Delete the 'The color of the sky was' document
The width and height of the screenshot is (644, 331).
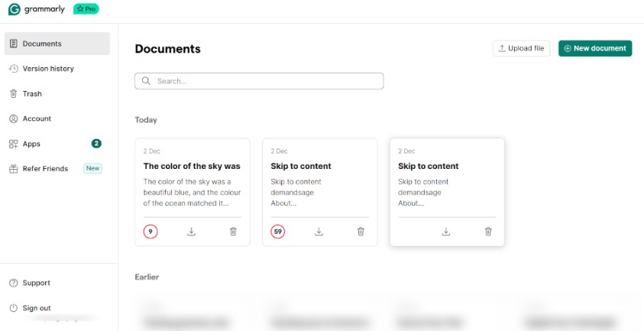click(x=233, y=232)
